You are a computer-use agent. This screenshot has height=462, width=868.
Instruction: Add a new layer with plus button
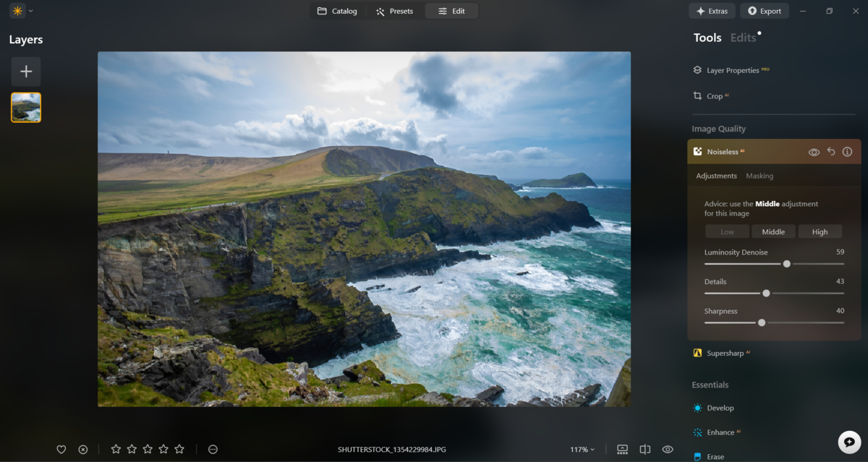[x=26, y=72]
